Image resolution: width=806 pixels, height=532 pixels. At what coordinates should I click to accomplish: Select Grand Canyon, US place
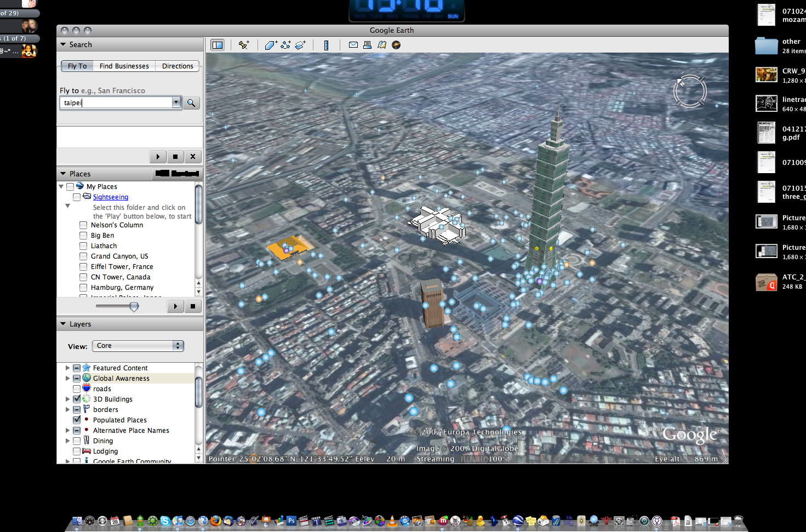coord(119,256)
